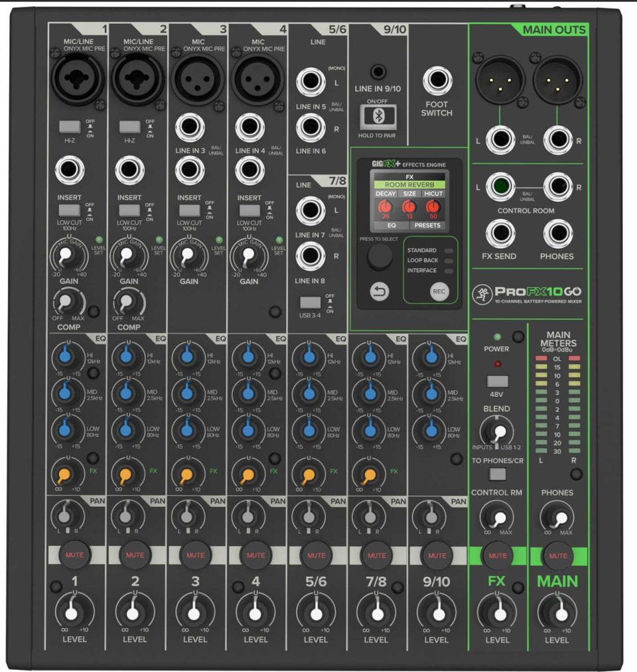Click channel 1 XLR combo mic/line input
This screenshot has width=637, height=672.
(78, 79)
